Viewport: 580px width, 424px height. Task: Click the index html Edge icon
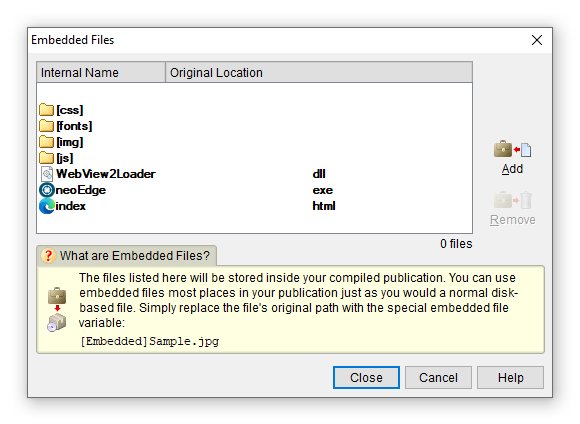coord(47,206)
